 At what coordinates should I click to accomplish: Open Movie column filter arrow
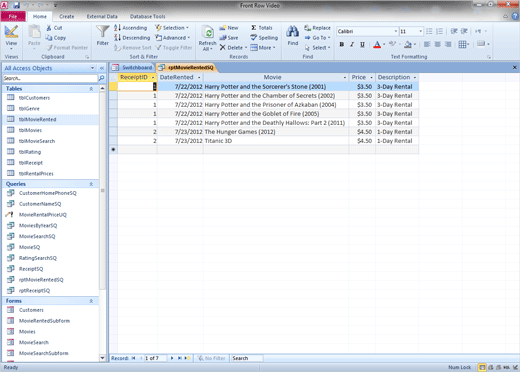point(345,77)
